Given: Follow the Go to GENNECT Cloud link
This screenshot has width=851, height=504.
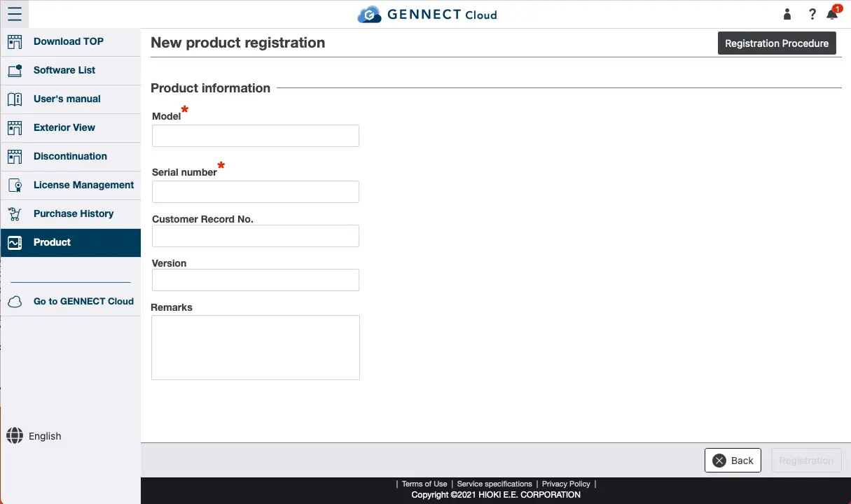Looking at the screenshot, I should [71, 301].
